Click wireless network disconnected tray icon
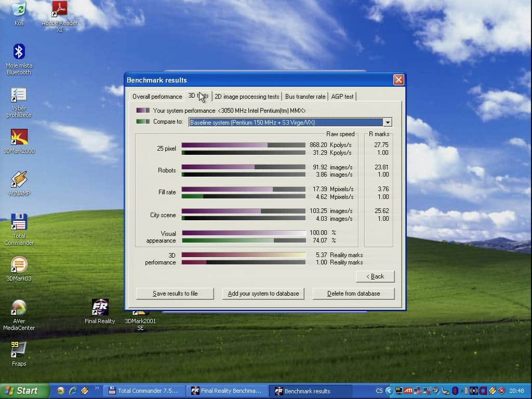The width and height of the screenshot is (532, 399). (x=427, y=391)
